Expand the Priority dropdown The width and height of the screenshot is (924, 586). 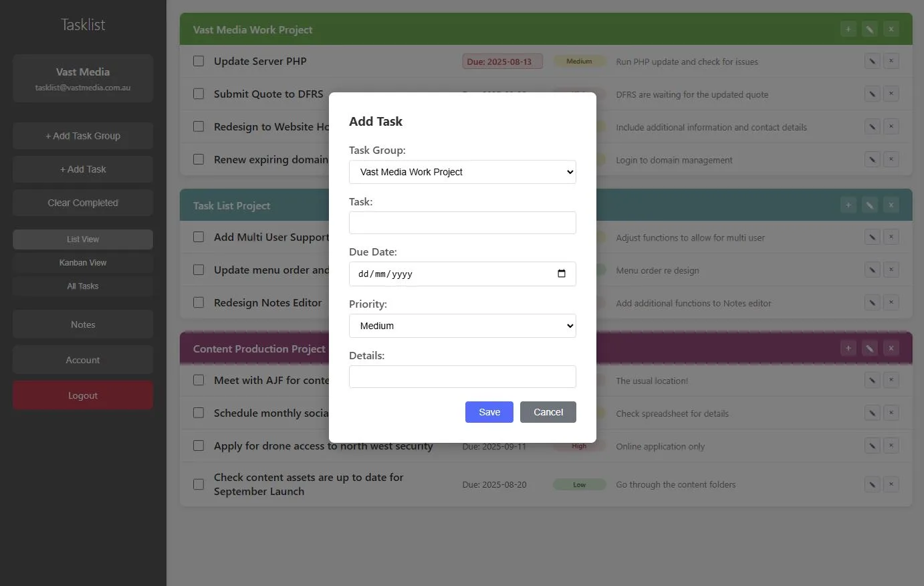click(463, 326)
